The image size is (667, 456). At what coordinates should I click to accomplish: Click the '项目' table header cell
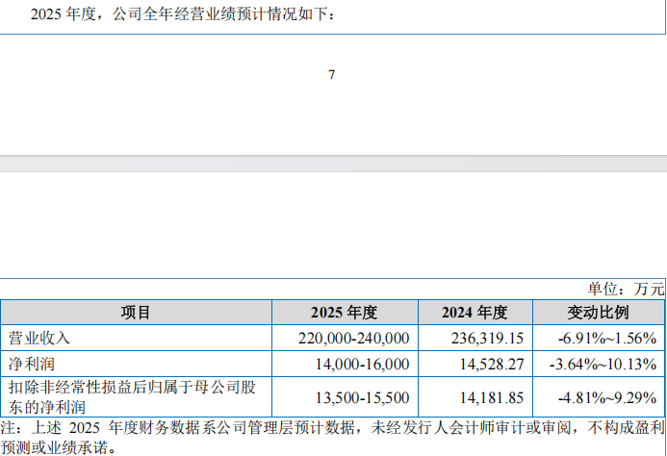[x=136, y=313]
